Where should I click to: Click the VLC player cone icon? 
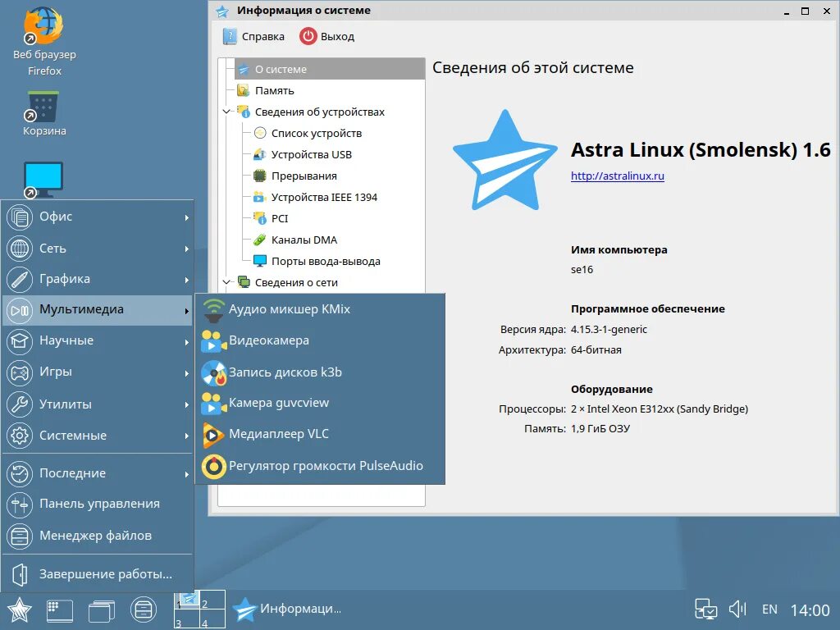(x=213, y=435)
